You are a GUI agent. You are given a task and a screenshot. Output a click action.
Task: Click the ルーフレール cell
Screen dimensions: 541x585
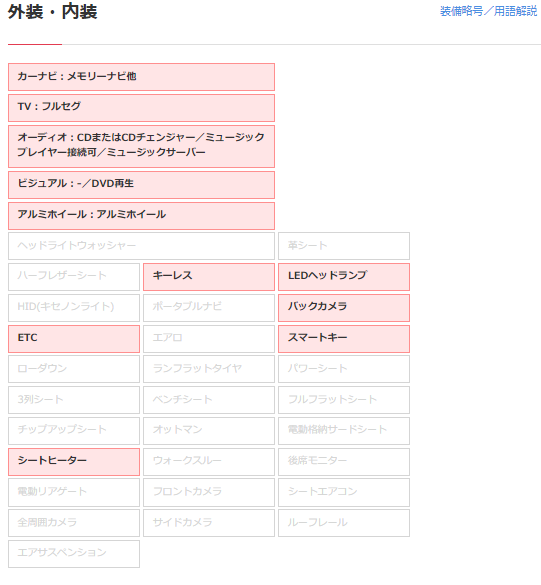click(x=344, y=523)
